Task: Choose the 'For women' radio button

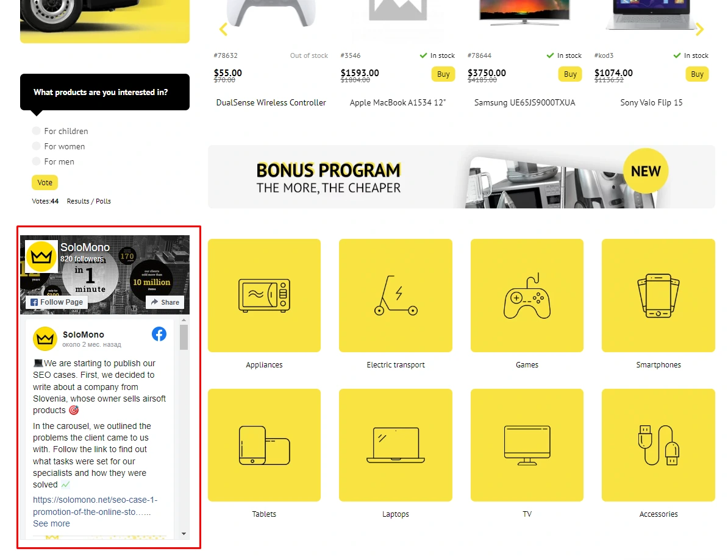Action: pos(37,146)
